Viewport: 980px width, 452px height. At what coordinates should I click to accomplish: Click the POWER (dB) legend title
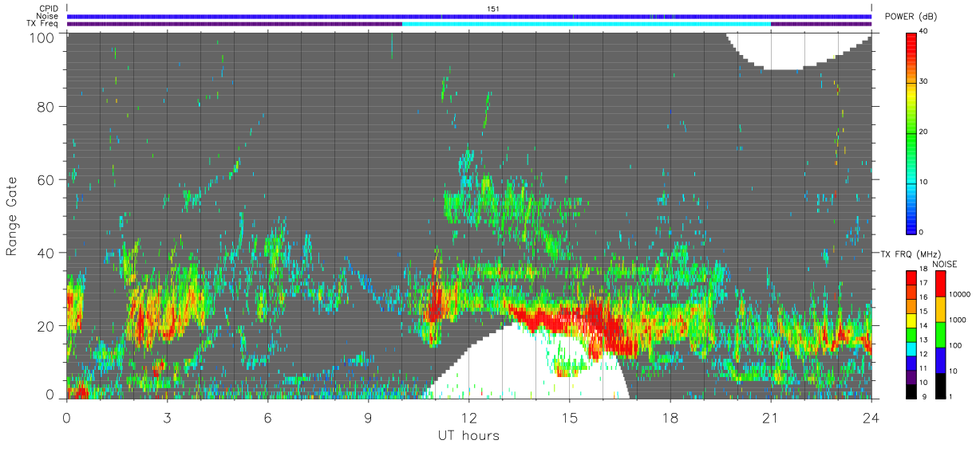pyautogui.click(x=911, y=17)
